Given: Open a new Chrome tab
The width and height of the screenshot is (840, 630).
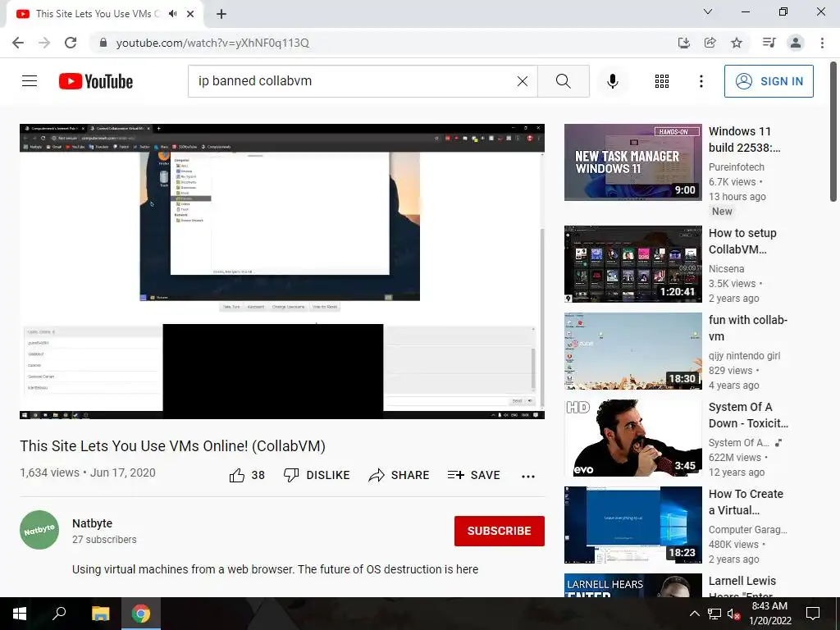Looking at the screenshot, I should [x=221, y=14].
